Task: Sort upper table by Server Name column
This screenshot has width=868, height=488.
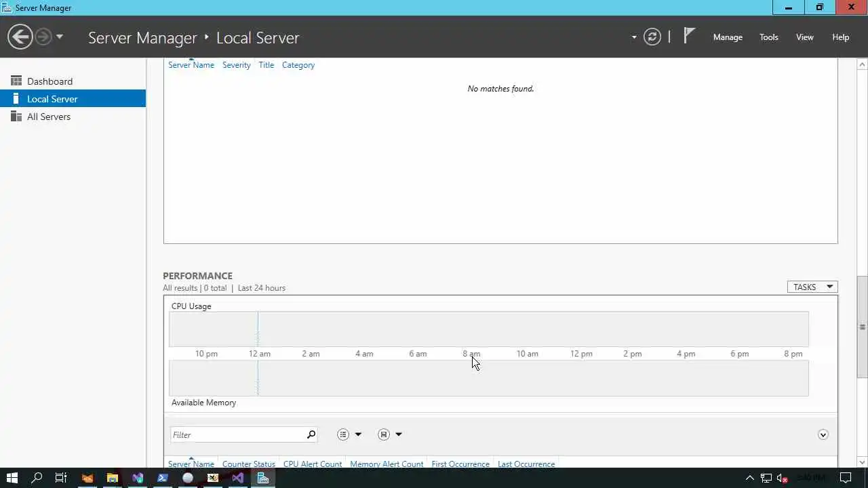Action: [191, 65]
